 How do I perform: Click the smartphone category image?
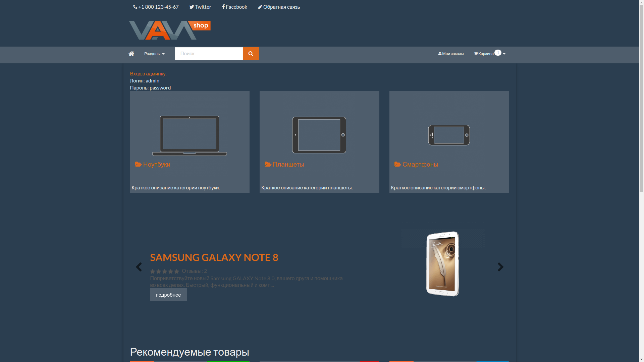tap(449, 135)
